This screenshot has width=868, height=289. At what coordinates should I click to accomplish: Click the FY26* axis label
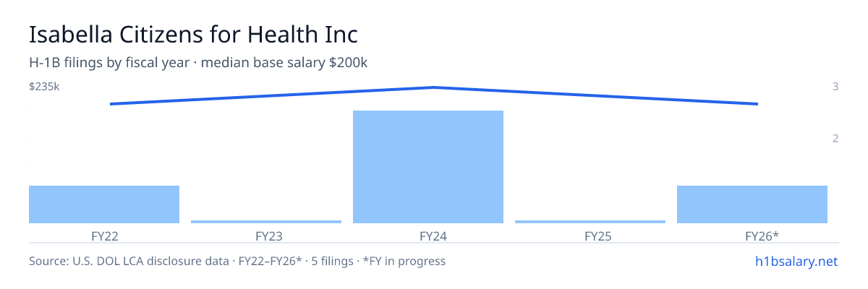click(752, 236)
